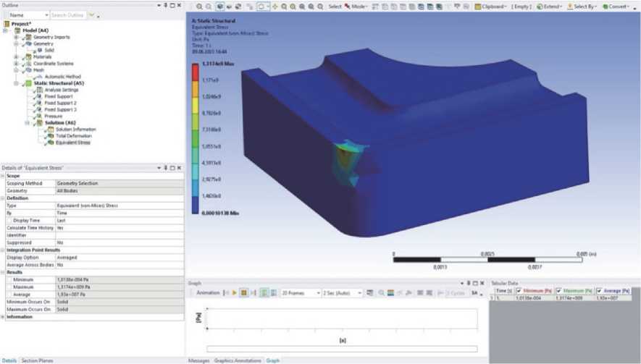Image resolution: width=641 pixels, height=364 pixels.
Task: Collapse the Scope section in Details
Action: coord(2,176)
